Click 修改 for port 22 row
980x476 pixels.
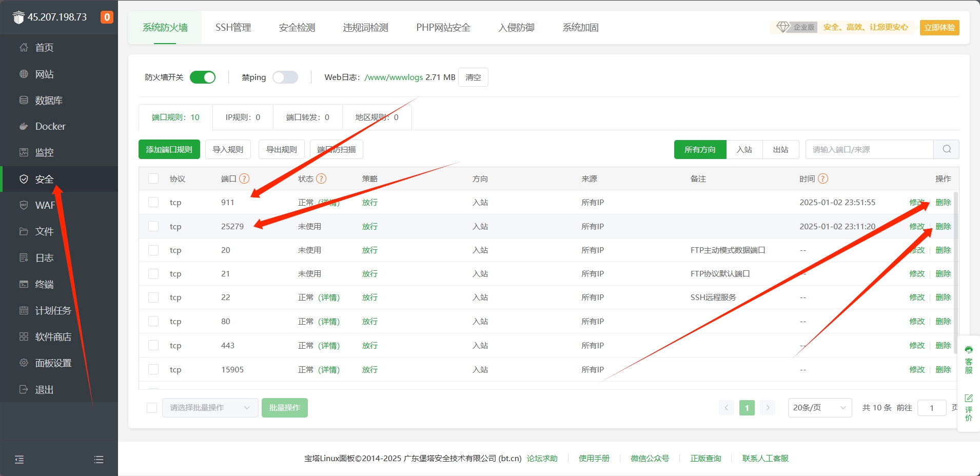pos(917,297)
